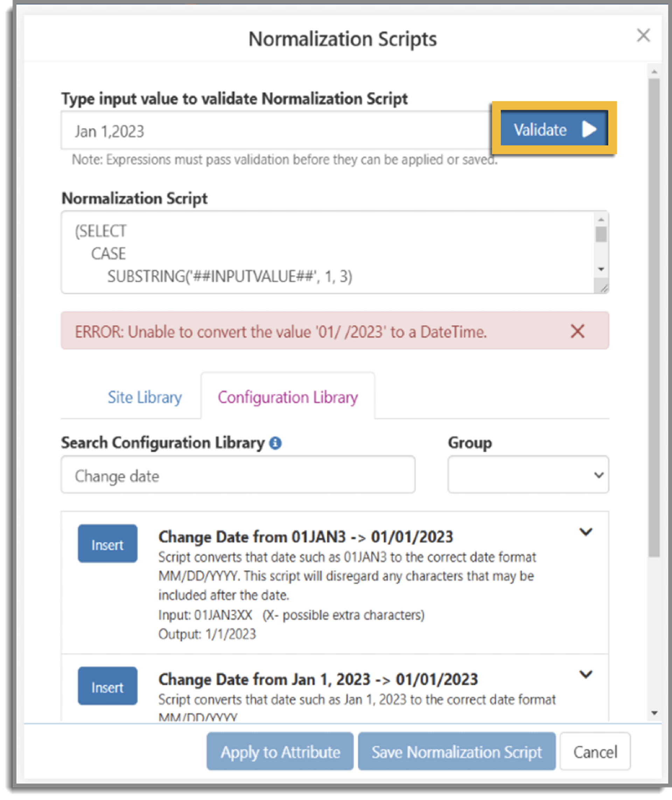Click the 'Note: Expressions must pass validation' text

[x=285, y=159]
